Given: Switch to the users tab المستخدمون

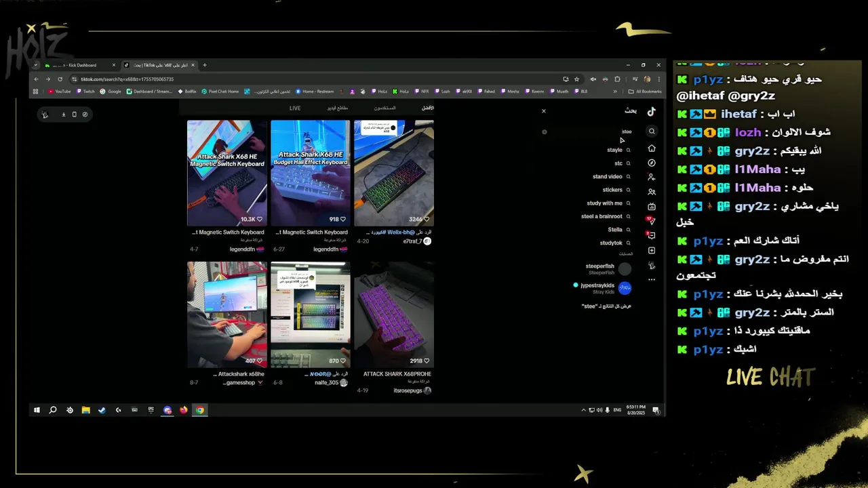Looking at the screenshot, I should click(385, 108).
